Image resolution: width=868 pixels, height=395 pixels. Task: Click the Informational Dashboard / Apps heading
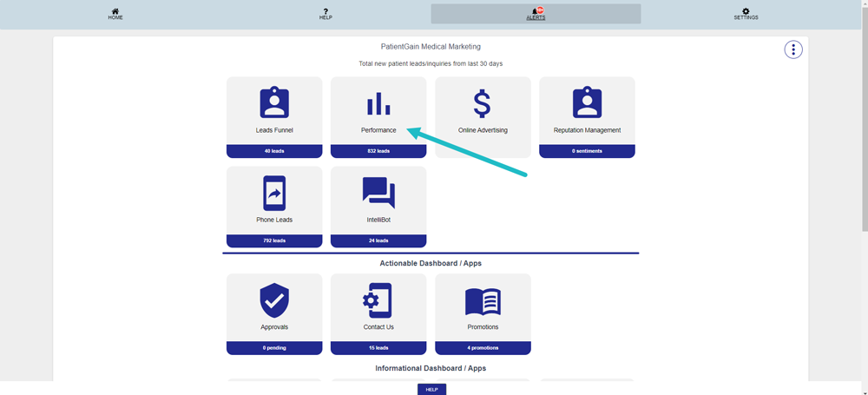point(431,368)
